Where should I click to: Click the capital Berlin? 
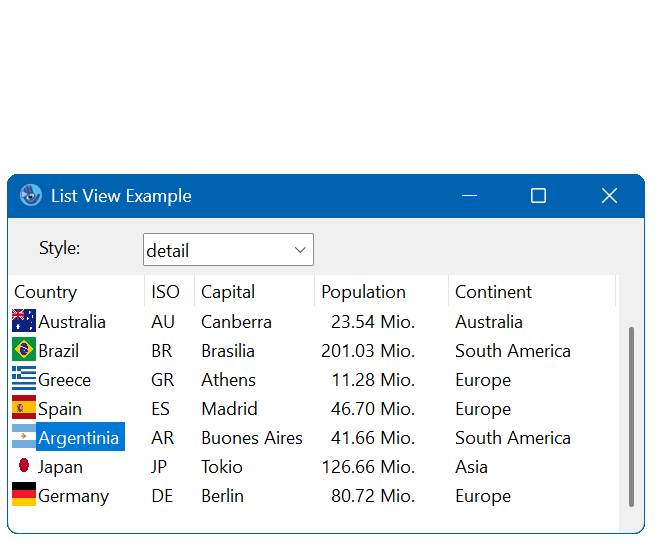coord(222,496)
